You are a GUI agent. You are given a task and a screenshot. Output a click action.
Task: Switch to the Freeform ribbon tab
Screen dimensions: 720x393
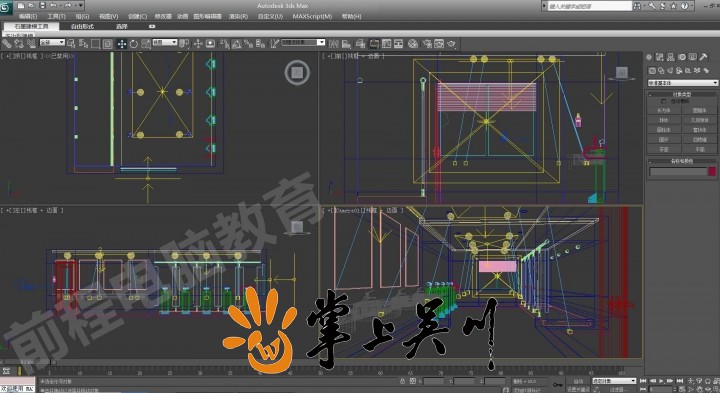[82, 26]
